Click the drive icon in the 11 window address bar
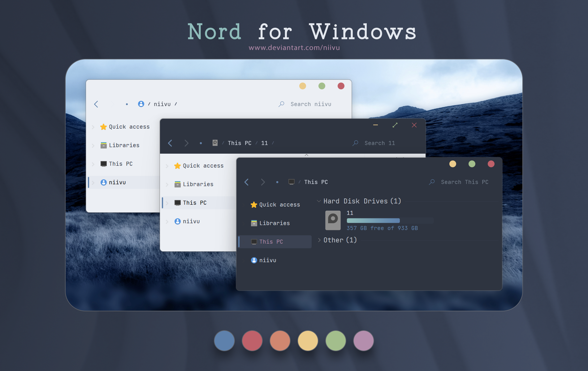This screenshot has width=588, height=371. pyautogui.click(x=215, y=143)
